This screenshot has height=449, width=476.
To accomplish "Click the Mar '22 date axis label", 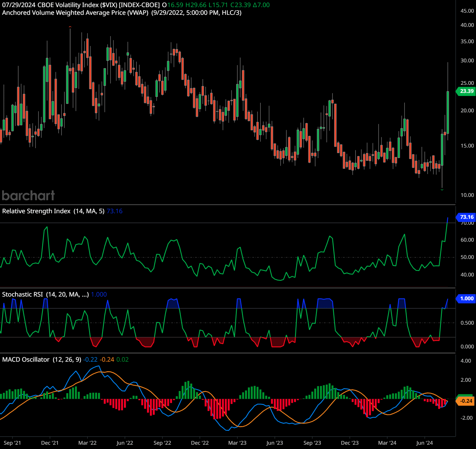I will click(88, 443).
